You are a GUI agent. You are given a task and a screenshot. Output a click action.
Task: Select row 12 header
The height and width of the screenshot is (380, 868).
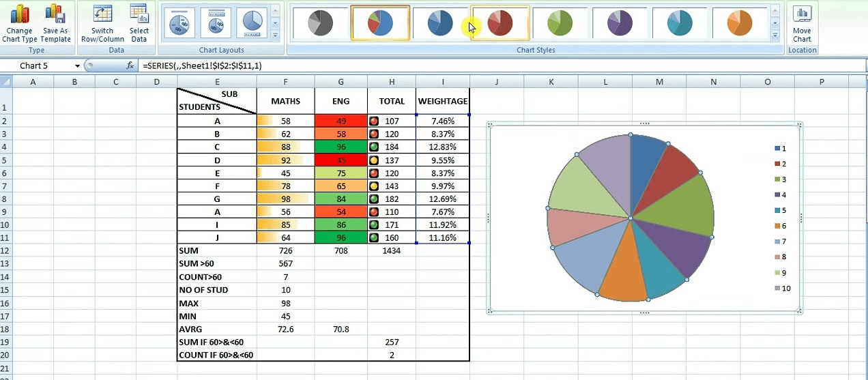(x=5, y=250)
